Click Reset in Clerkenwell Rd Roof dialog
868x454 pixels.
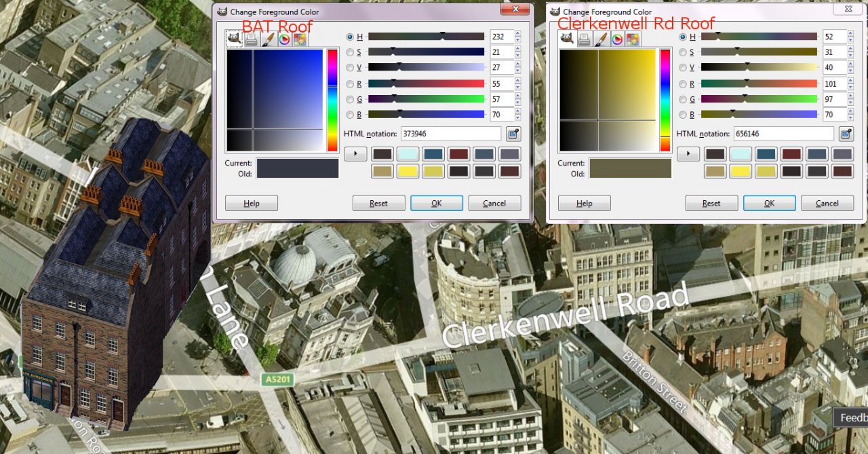click(x=711, y=203)
